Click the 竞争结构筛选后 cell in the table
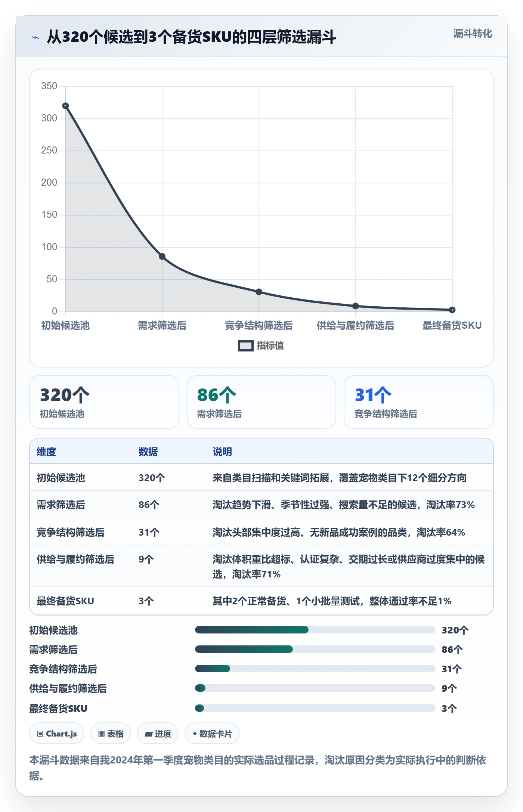The height and width of the screenshot is (812, 523). pyautogui.click(x=71, y=532)
